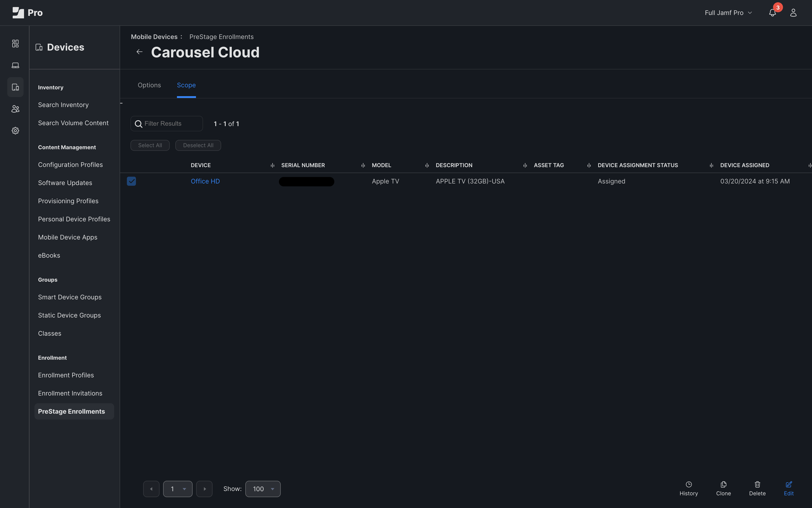
Task: Open Software Updates in sidebar
Action: coord(65,183)
